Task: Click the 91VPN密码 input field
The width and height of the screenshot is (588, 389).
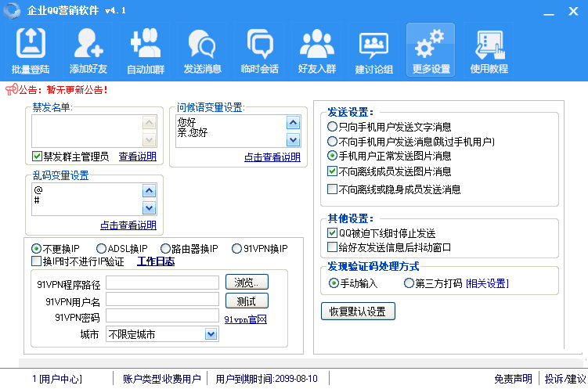Action: (x=162, y=315)
